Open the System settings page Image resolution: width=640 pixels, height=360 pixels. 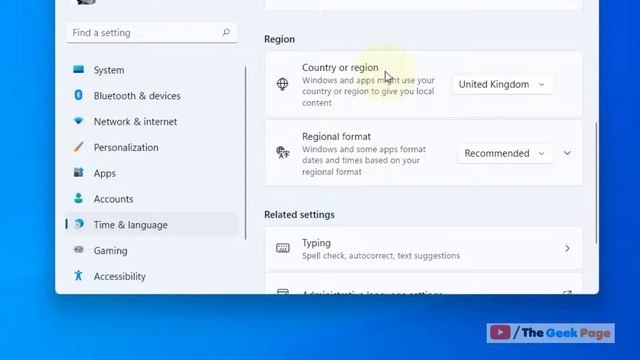coord(151,70)
